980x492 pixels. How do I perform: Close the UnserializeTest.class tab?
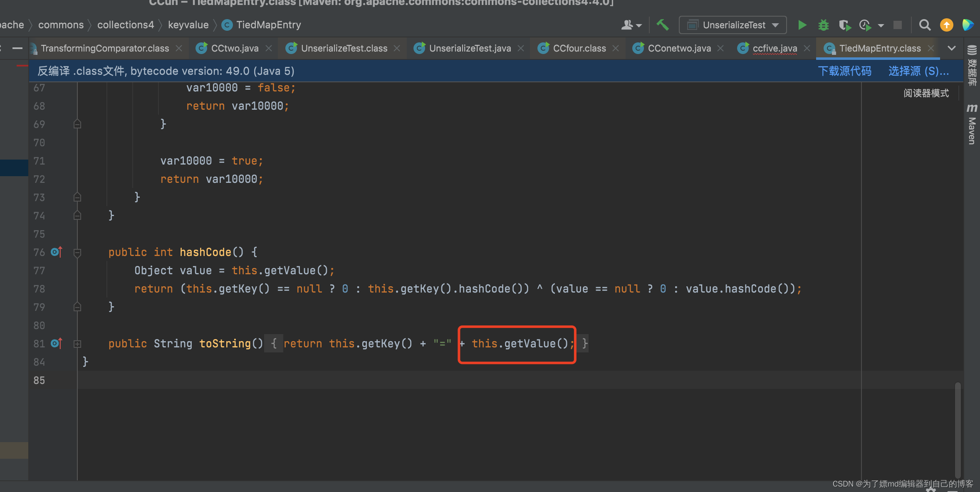tap(397, 48)
